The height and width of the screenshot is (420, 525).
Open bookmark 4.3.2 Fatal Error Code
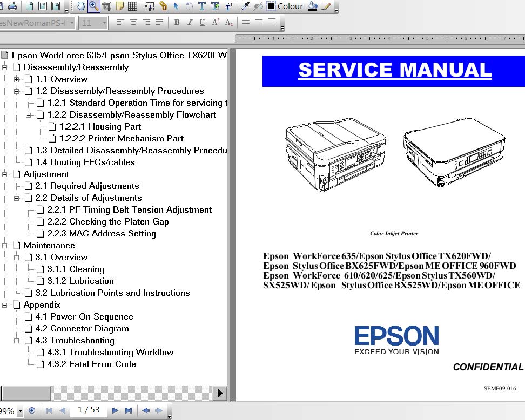pyautogui.click(x=91, y=364)
